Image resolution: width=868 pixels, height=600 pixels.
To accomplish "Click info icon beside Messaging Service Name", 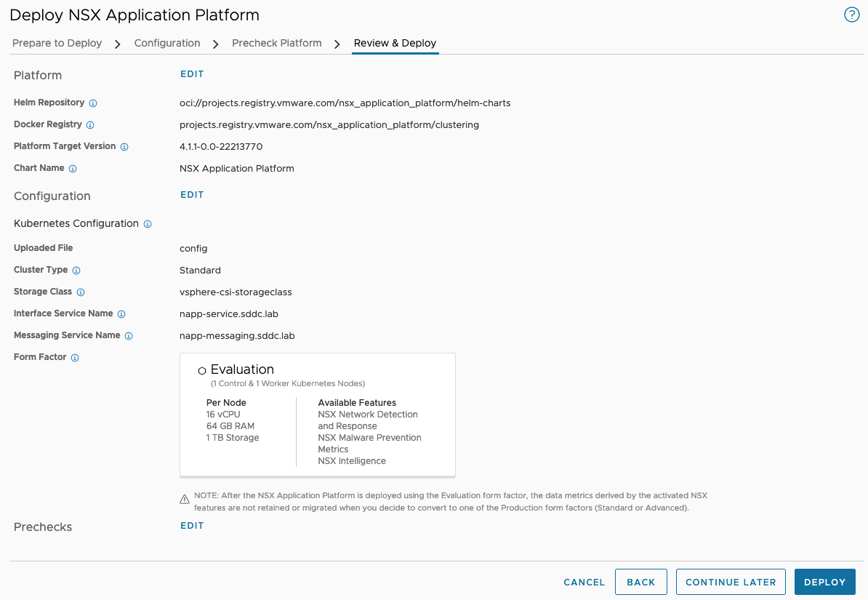I will click(129, 336).
